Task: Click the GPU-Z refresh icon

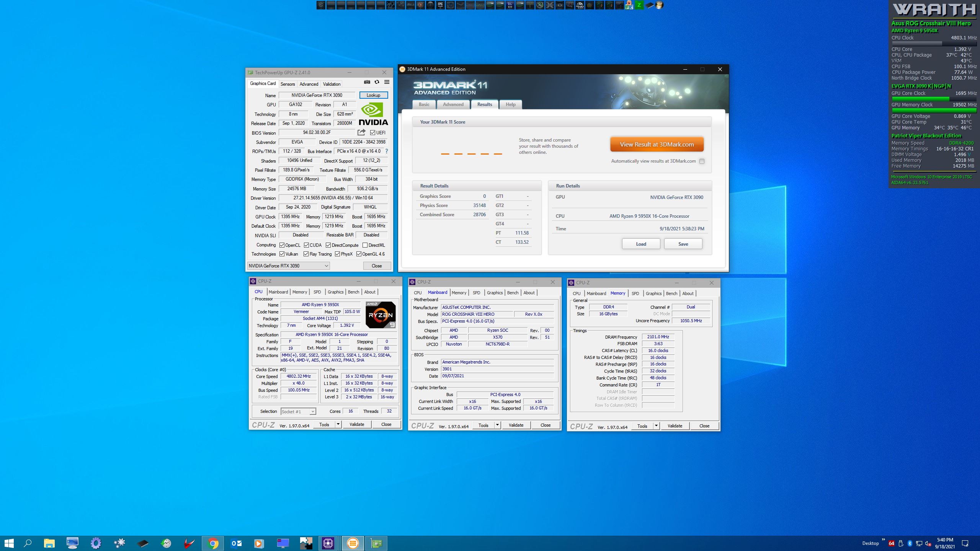Action: [377, 82]
